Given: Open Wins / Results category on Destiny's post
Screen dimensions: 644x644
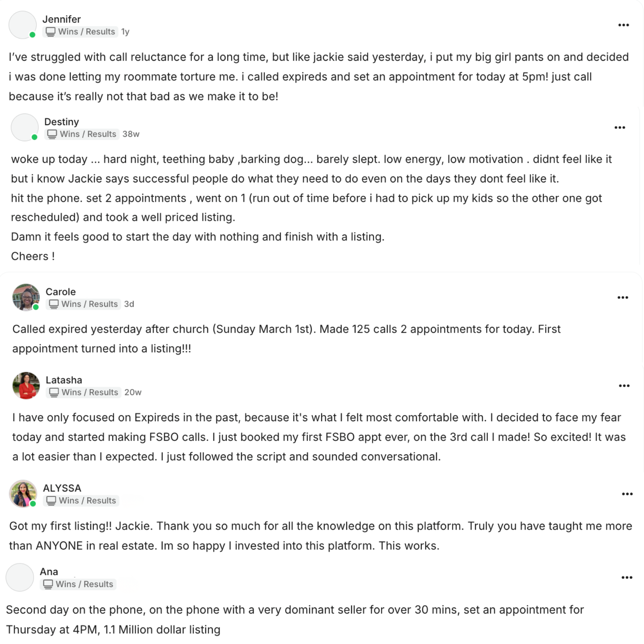Looking at the screenshot, I should click(82, 134).
